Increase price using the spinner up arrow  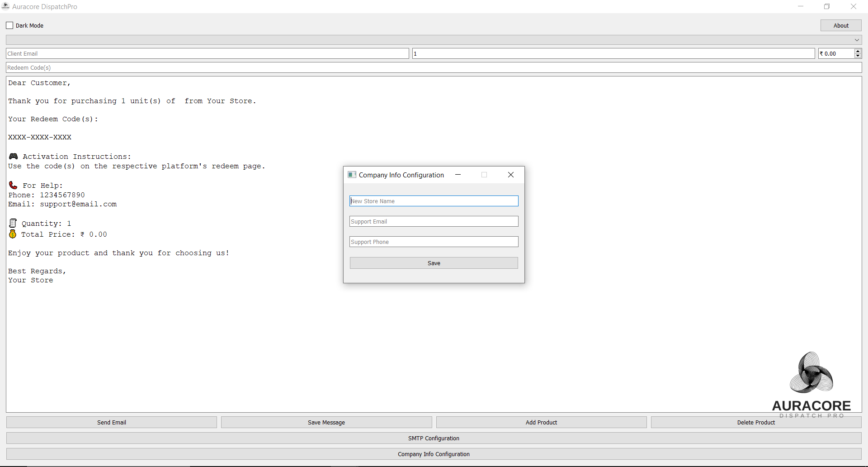click(x=858, y=51)
